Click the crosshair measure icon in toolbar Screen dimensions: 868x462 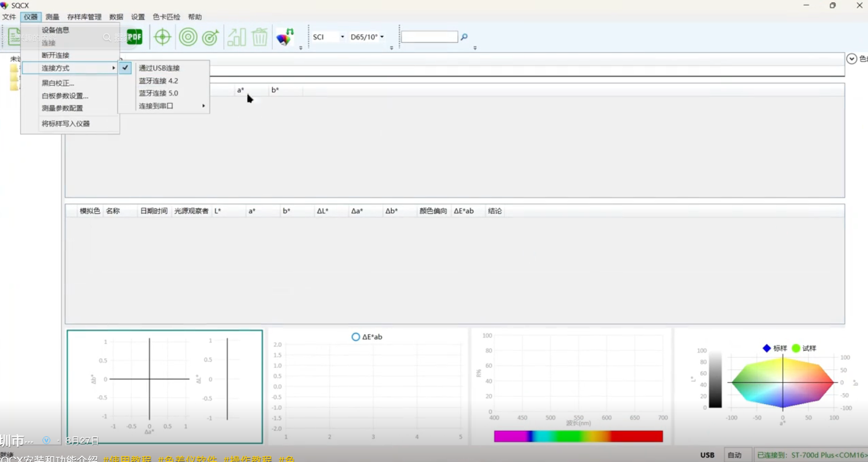[x=163, y=37]
